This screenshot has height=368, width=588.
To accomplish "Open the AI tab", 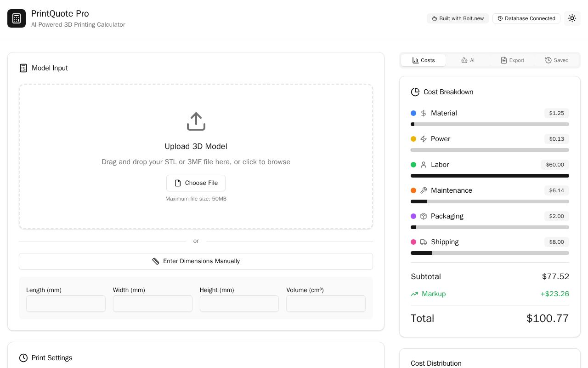I will tap(468, 60).
